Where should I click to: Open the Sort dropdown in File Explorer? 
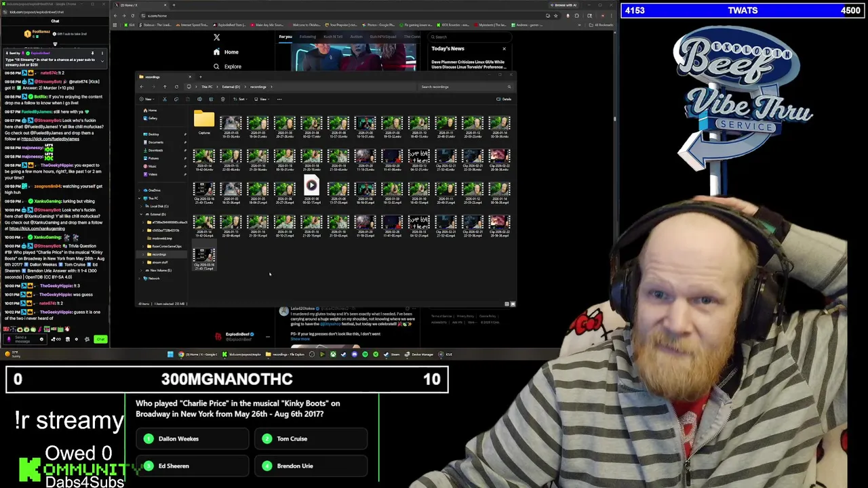240,99
